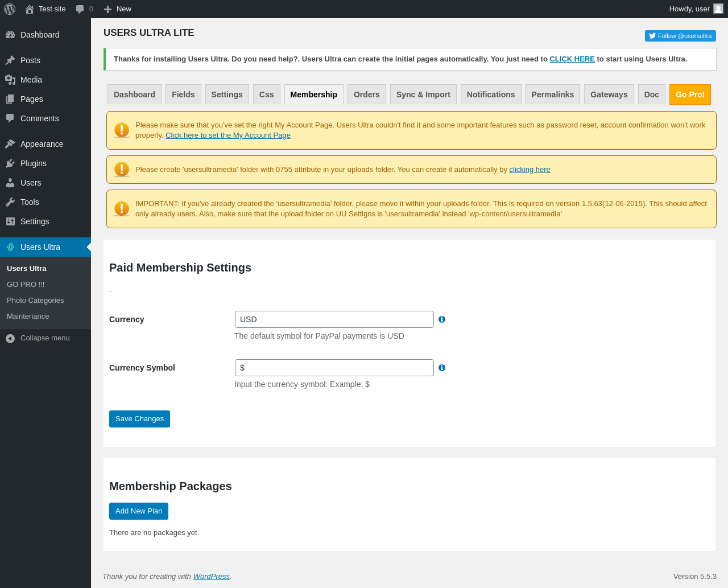Click the Media library icon
The height and width of the screenshot is (588, 728).
click(10, 80)
